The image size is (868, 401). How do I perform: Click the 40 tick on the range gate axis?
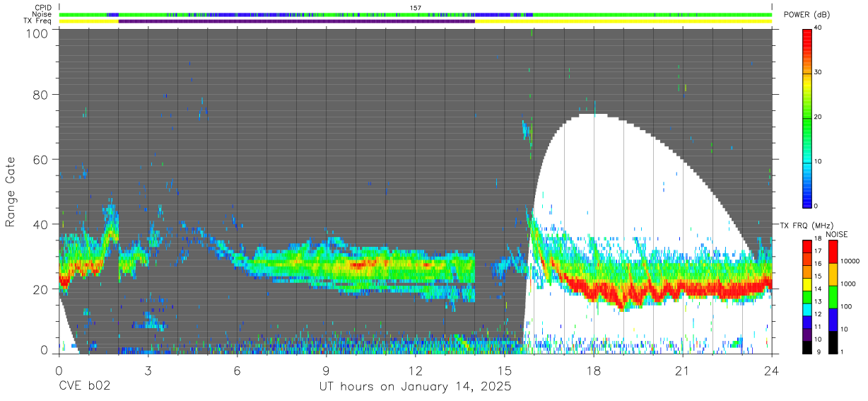click(40, 224)
